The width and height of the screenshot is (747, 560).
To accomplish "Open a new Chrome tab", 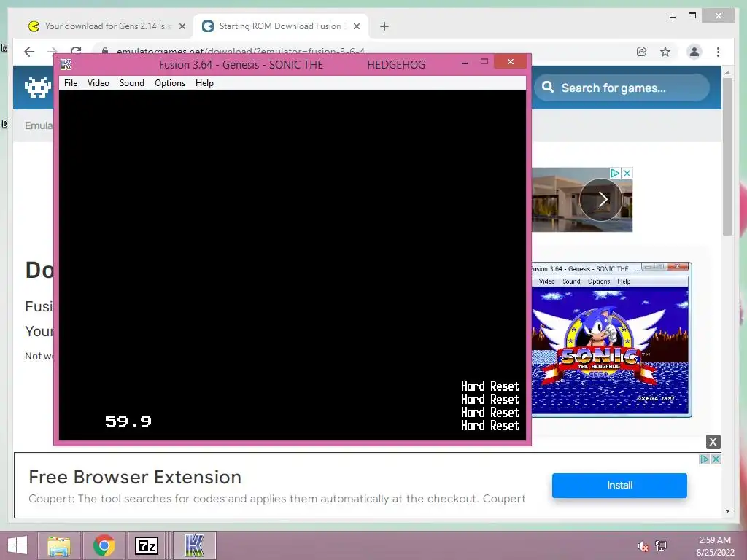I will (x=384, y=26).
